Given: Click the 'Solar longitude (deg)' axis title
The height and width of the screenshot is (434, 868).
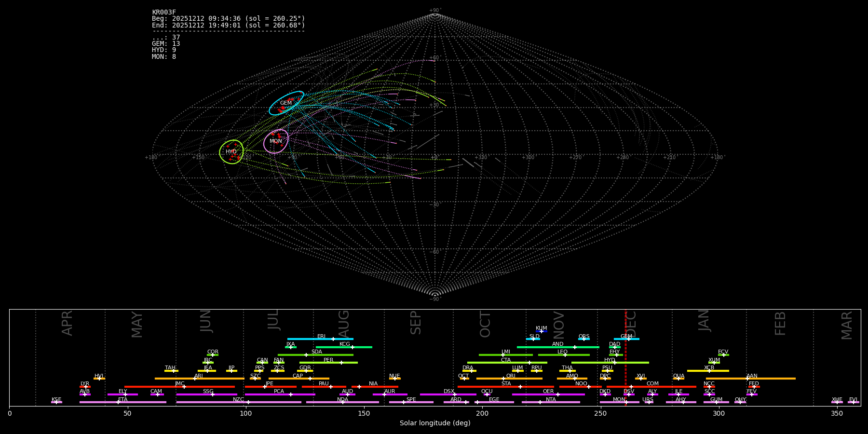Looking at the screenshot, I should [x=435, y=423].
